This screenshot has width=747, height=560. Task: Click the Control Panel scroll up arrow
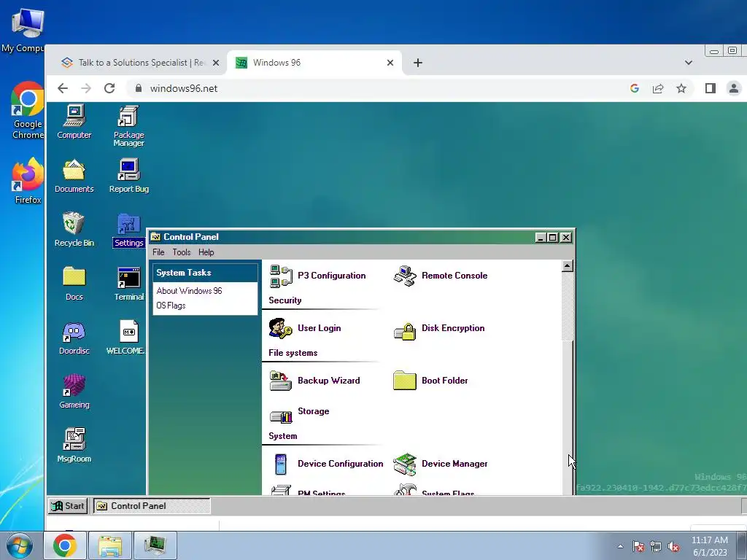568,266
